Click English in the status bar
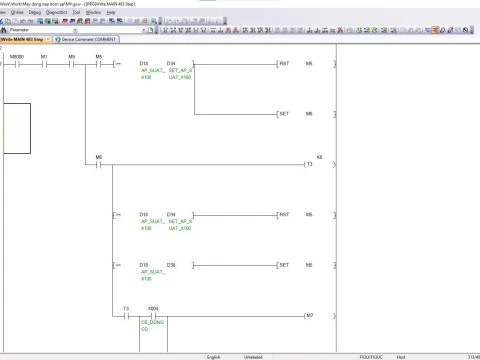Screen dimensions: 480x360 [213, 357]
